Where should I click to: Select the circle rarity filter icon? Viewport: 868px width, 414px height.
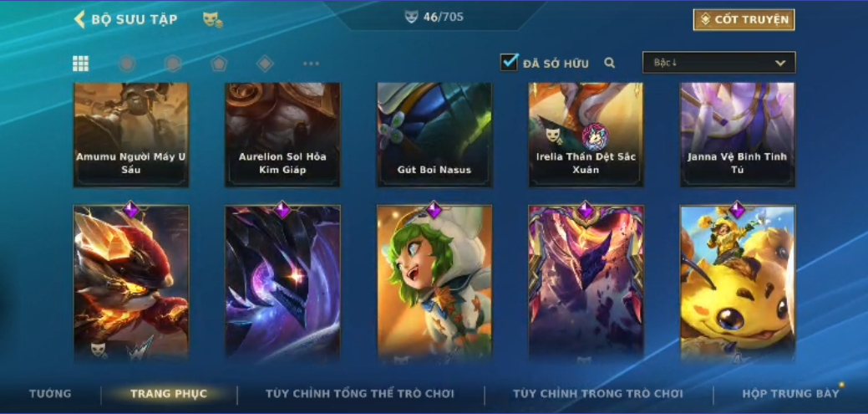[x=127, y=64]
